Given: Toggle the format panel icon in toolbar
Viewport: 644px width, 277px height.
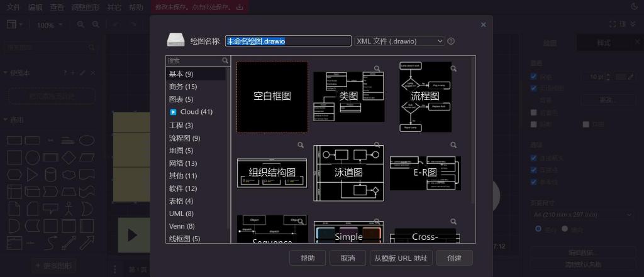Looking at the screenshot, I should pyautogui.click(x=623, y=24).
